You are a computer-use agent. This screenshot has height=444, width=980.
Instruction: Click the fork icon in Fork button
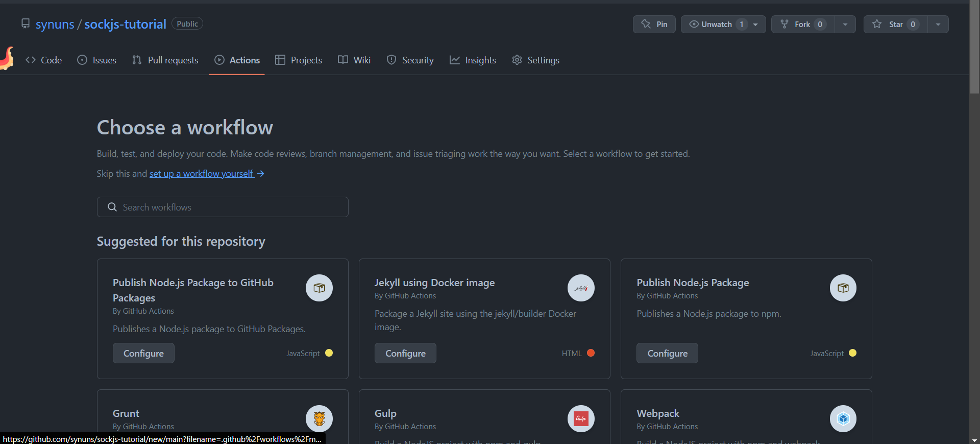pyautogui.click(x=785, y=24)
